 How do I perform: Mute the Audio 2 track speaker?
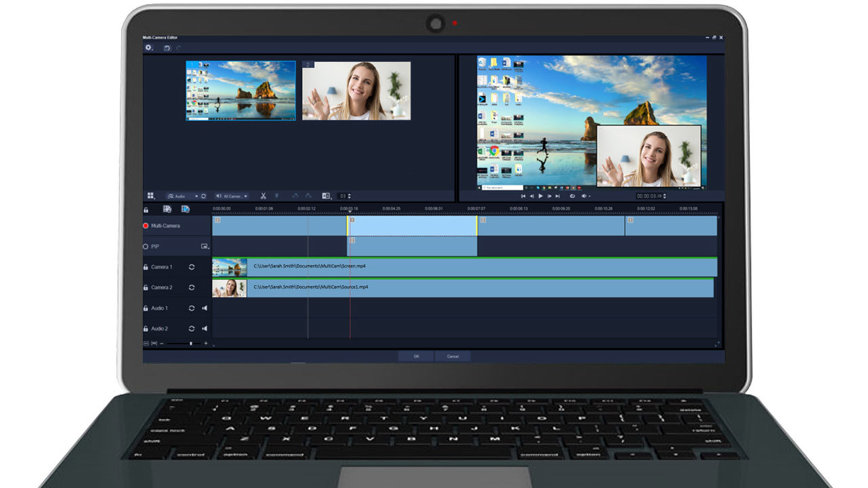204,329
